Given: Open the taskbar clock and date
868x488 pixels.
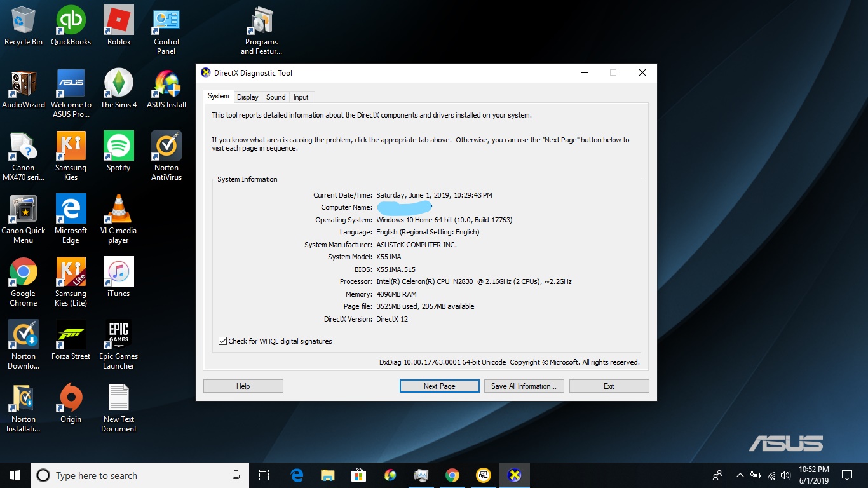Looking at the screenshot, I should 814,475.
